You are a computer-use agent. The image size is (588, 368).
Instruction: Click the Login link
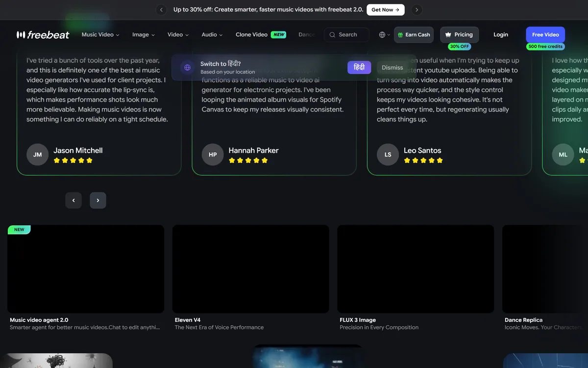(x=501, y=35)
